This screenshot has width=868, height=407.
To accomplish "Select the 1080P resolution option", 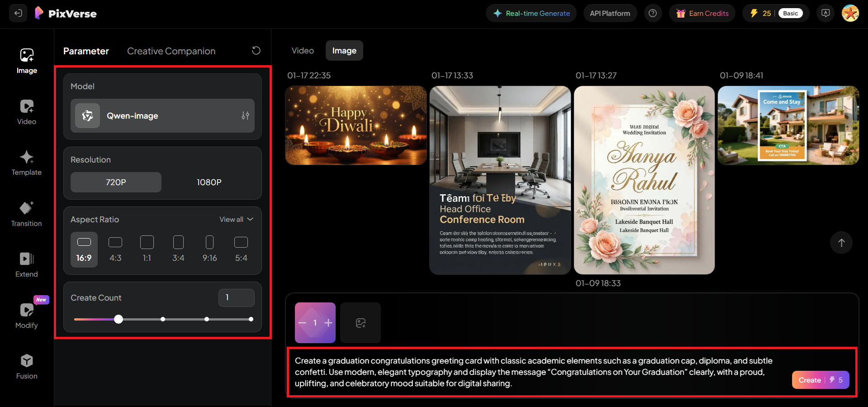I will [209, 182].
